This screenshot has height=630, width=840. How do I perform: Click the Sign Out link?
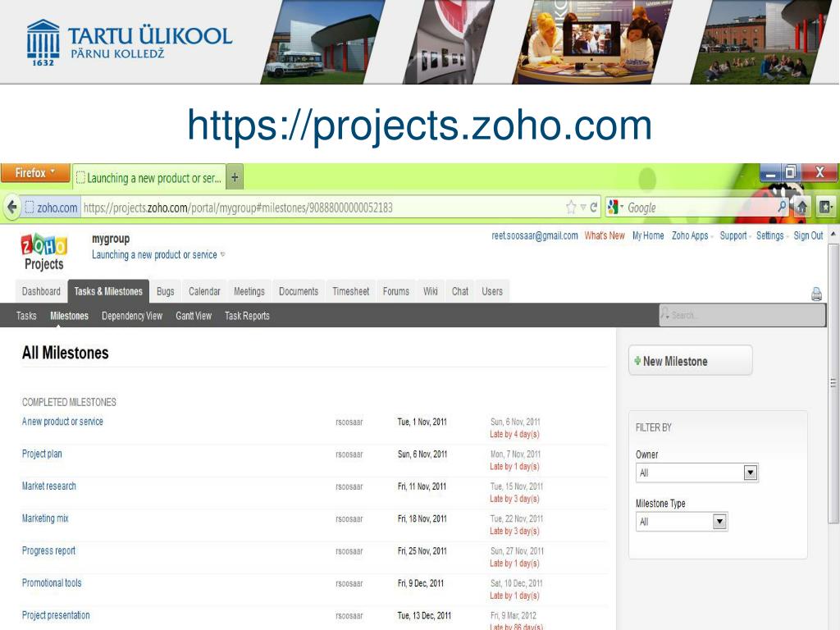808,235
